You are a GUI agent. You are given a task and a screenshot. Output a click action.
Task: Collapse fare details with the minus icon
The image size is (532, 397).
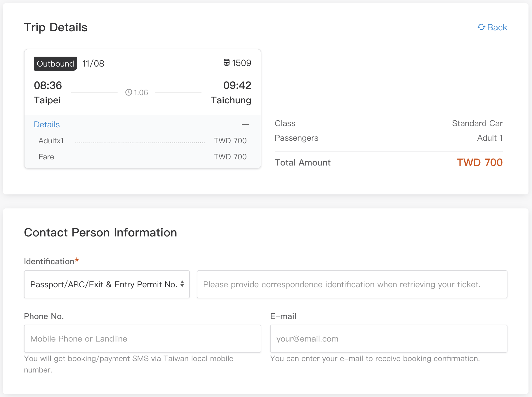pos(246,125)
